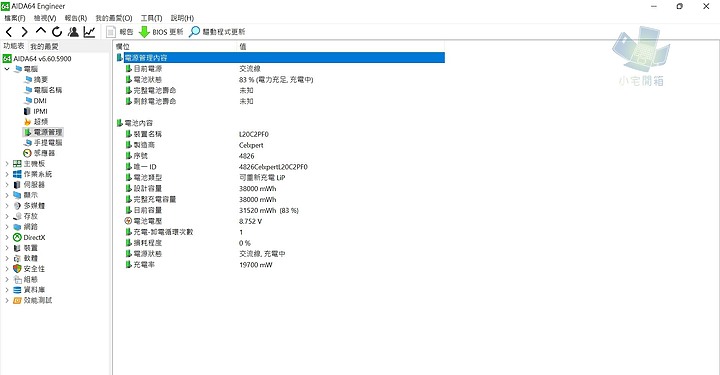720x375 pixels.
Task: Select the 電源管理 battery tree icon
Action: point(28,132)
